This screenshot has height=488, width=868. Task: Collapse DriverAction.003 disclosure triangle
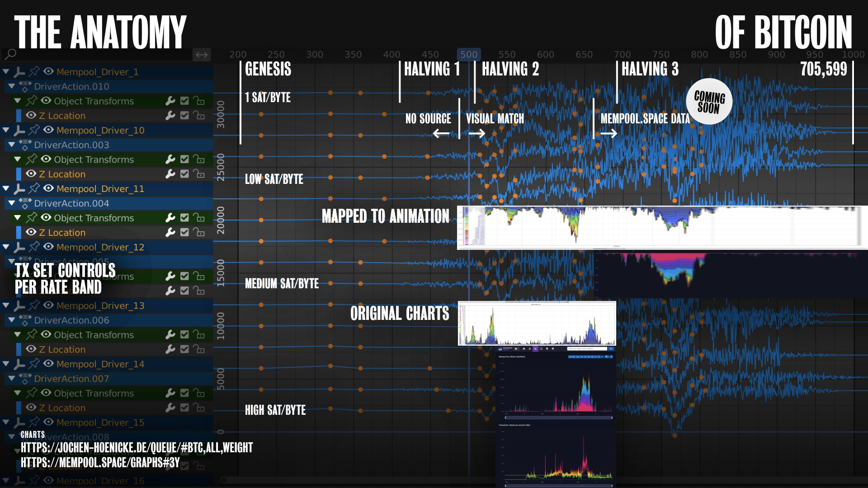pyautogui.click(x=12, y=145)
